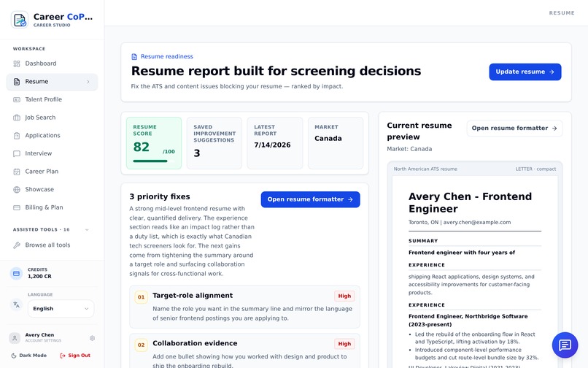The height and width of the screenshot is (368, 588).
Task: Open the Dashboard menu item
Action: coord(52,64)
